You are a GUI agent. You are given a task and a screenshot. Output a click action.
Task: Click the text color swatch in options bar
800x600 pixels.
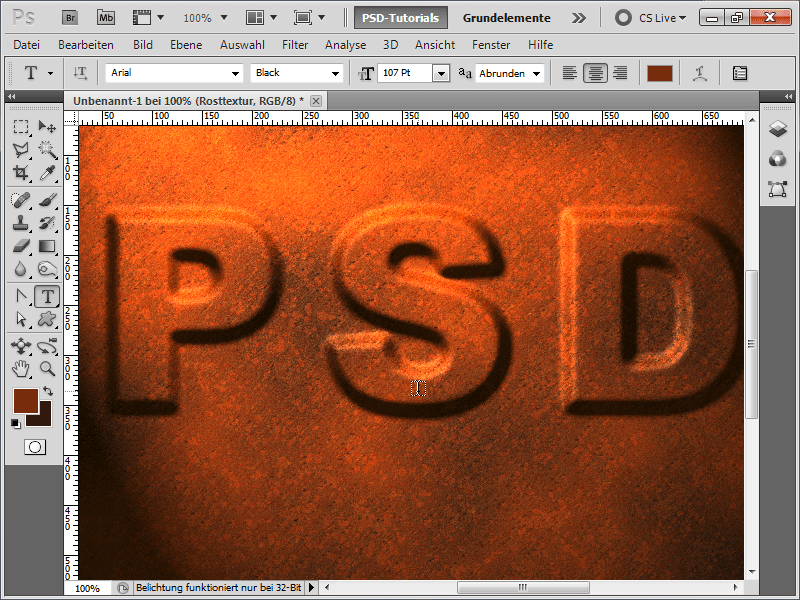coord(660,73)
